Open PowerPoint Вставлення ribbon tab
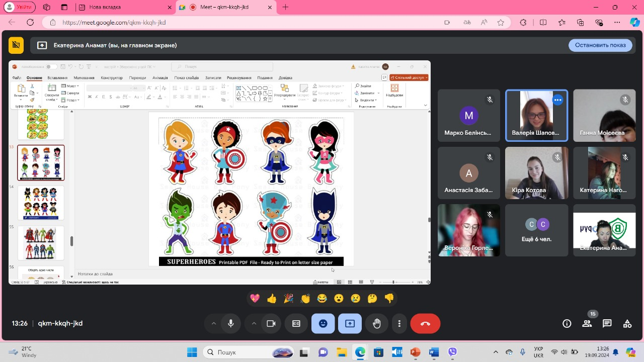The height and width of the screenshot is (362, 644). [57, 78]
